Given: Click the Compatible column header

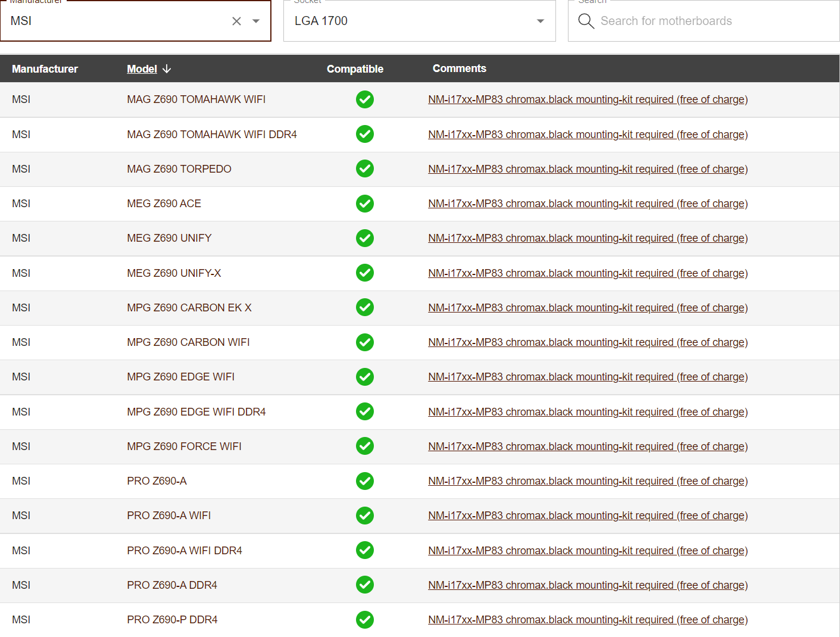Looking at the screenshot, I should click(x=355, y=69).
